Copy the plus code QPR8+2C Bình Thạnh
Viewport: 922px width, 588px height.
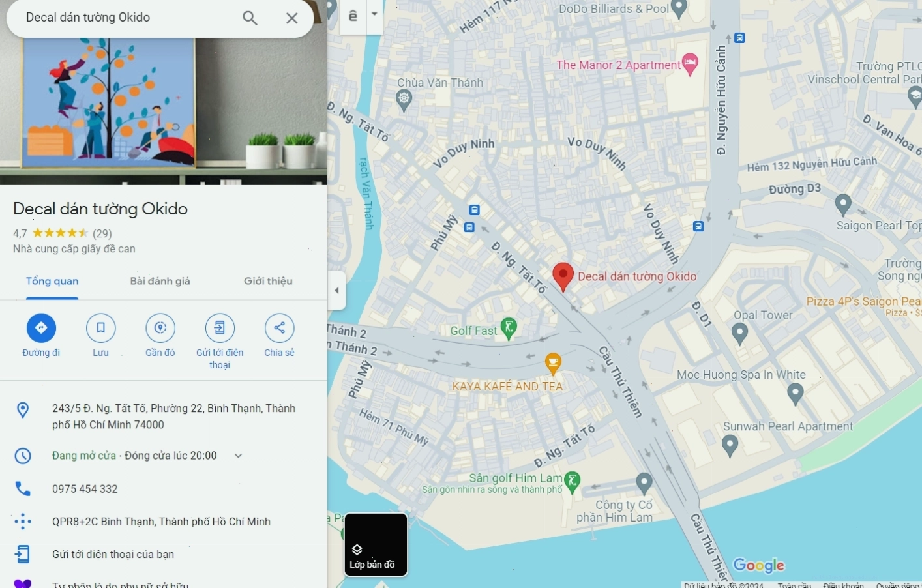[161, 522]
